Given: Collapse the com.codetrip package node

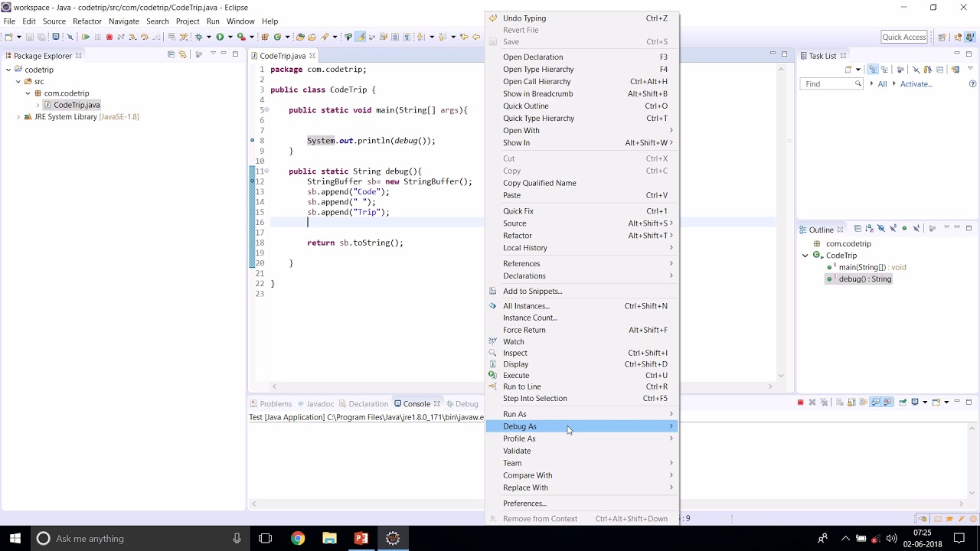Looking at the screenshot, I should (28, 93).
